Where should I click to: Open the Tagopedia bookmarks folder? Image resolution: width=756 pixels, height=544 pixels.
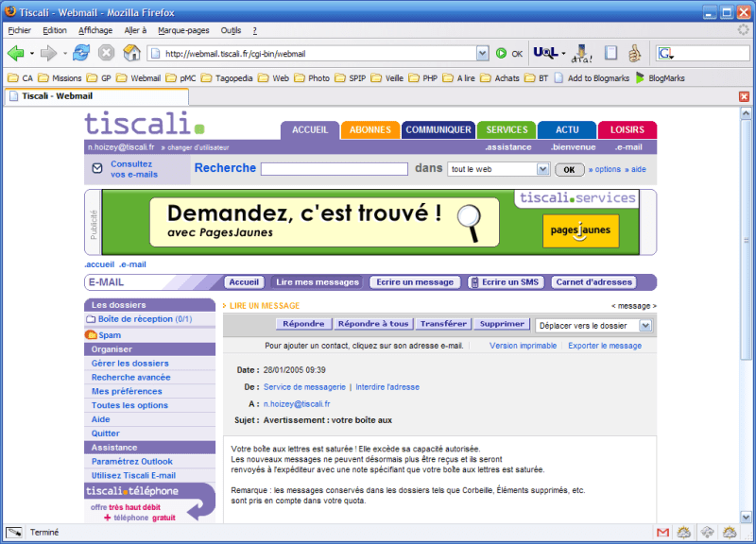pyautogui.click(x=227, y=78)
